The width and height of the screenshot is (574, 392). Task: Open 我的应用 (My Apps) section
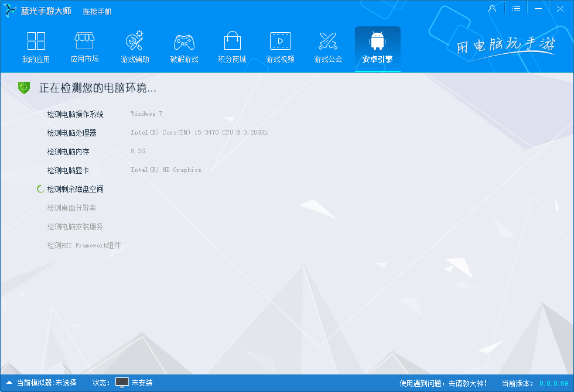[x=36, y=48]
